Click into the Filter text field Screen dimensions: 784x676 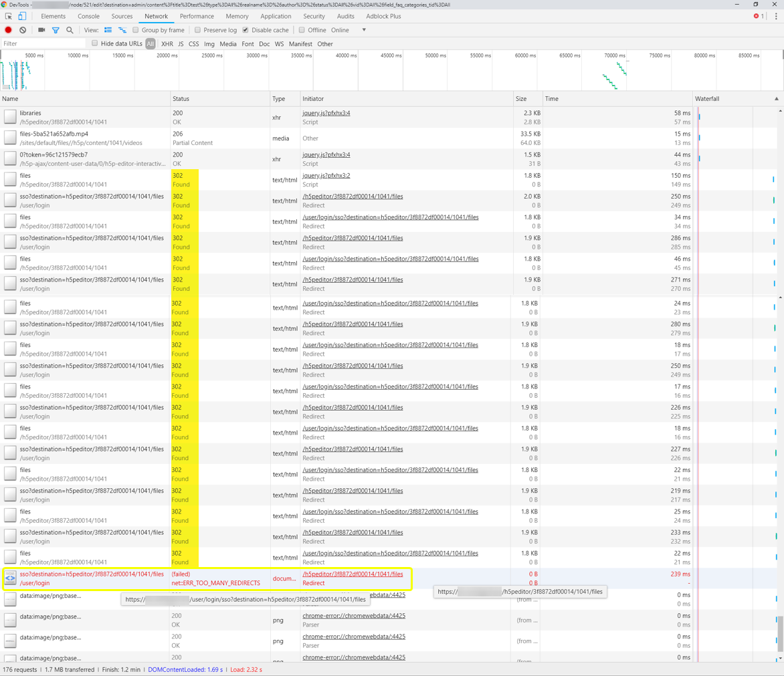(x=43, y=44)
